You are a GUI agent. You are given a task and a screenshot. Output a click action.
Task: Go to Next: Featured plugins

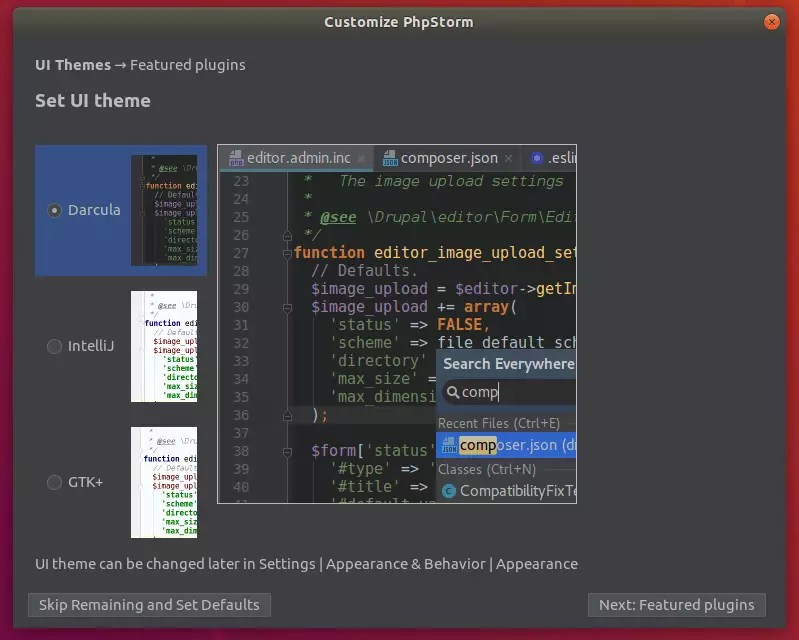(677, 605)
